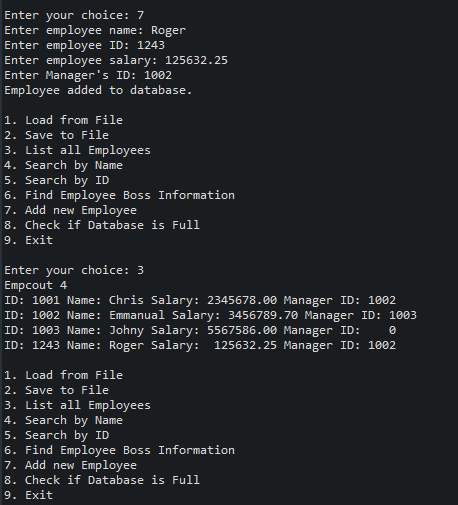
Task: Click the employee record row for Roger
Action: [200, 345]
